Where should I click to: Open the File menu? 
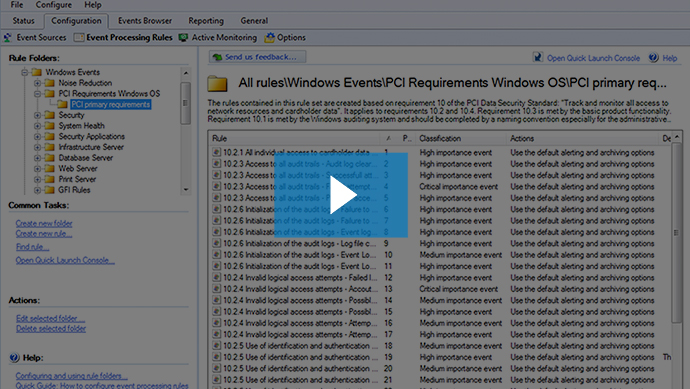click(x=17, y=5)
